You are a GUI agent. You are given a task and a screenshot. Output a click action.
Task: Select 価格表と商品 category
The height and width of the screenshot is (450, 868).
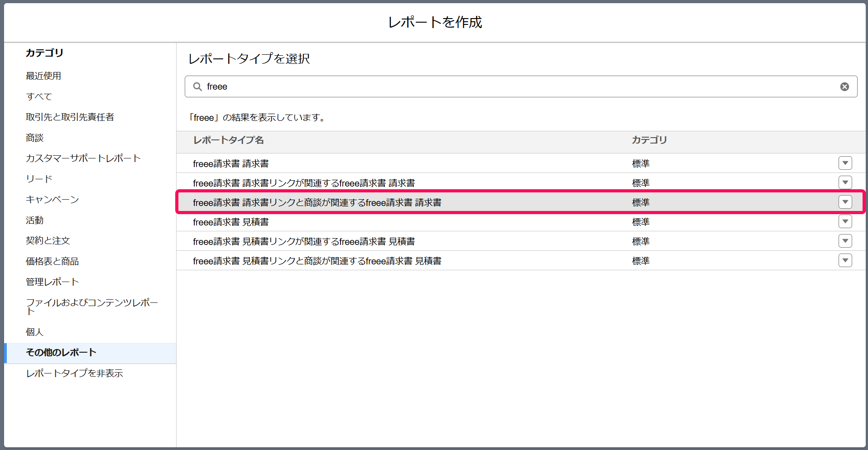pos(52,261)
